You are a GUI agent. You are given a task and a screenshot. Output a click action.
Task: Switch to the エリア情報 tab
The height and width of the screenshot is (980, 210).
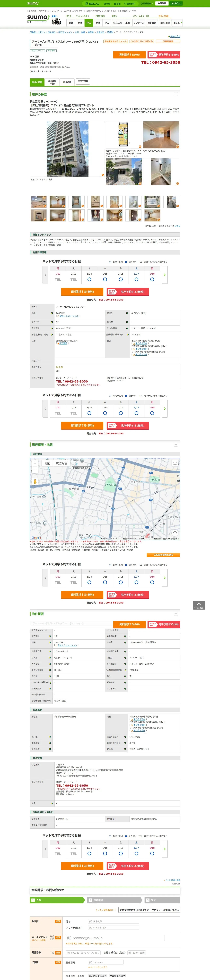click(83, 81)
